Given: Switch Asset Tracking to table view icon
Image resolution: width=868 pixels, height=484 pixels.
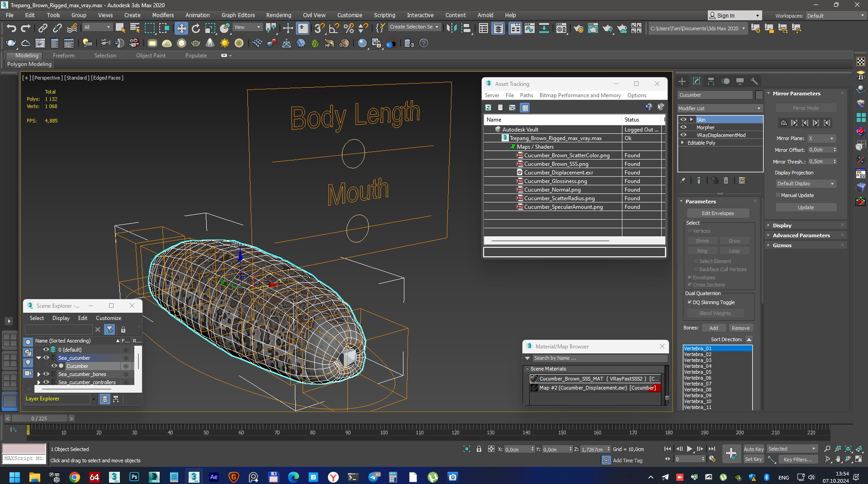Looking at the screenshot, I should (x=525, y=108).
